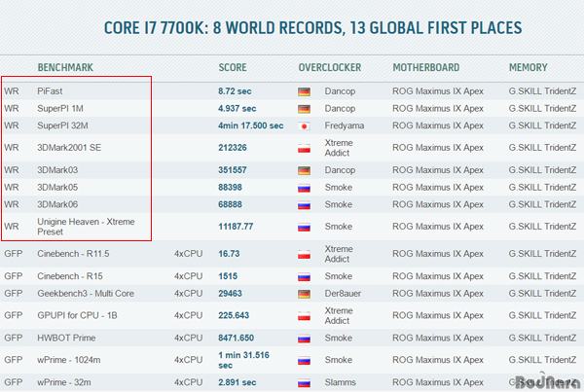Click the Russian flag in the 3DMark06 row
This screenshot has height=392, width=584.
tap(304, 205)
